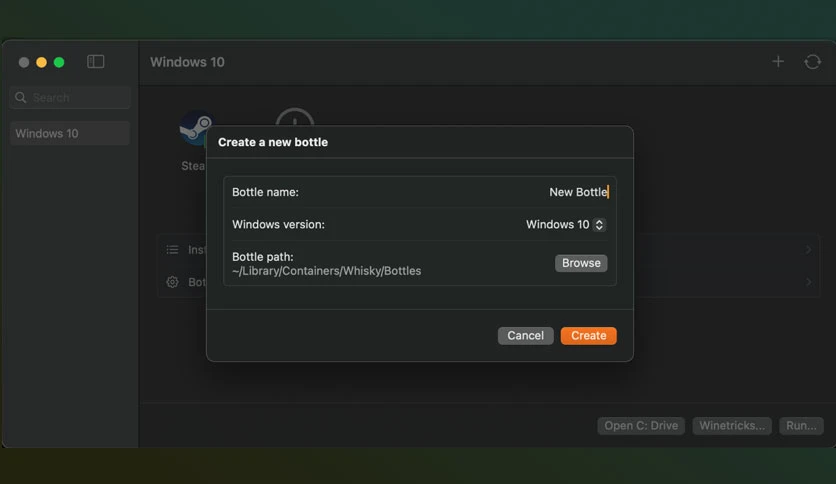The image size is (836, 484).
Task: Cancel the new bottle dialog
Action: [x=525, y=336]
